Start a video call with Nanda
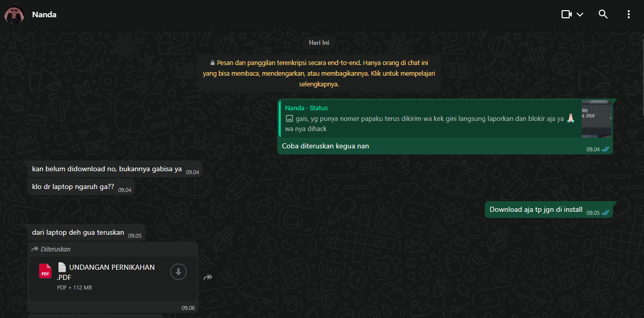Image resolution: width=644 pixels, height=318 pixels. tap(566, 14)
